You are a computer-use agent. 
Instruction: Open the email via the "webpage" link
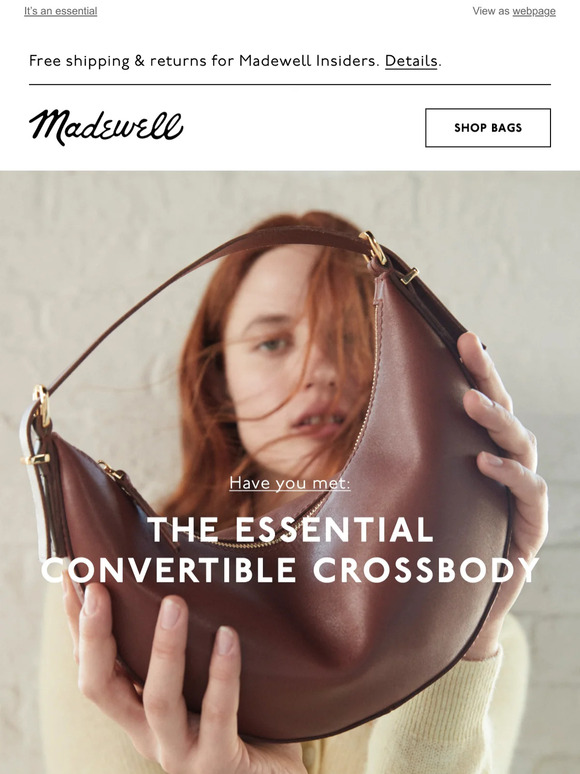pos(534,11)
